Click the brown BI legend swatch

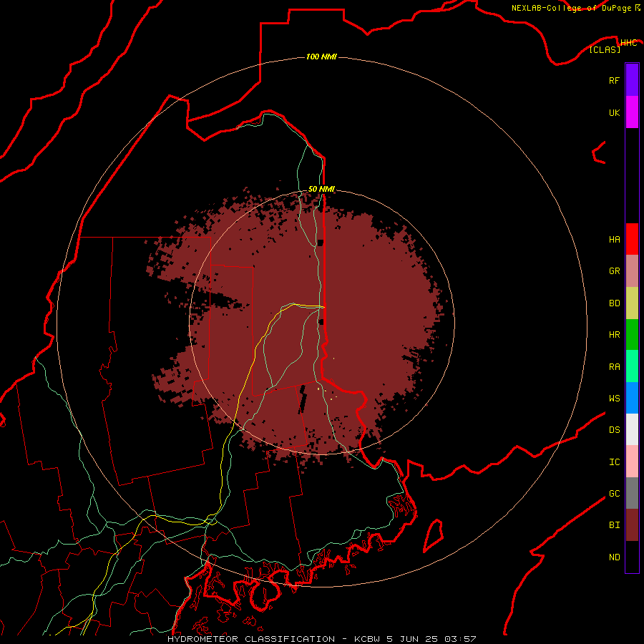(632, 525)
